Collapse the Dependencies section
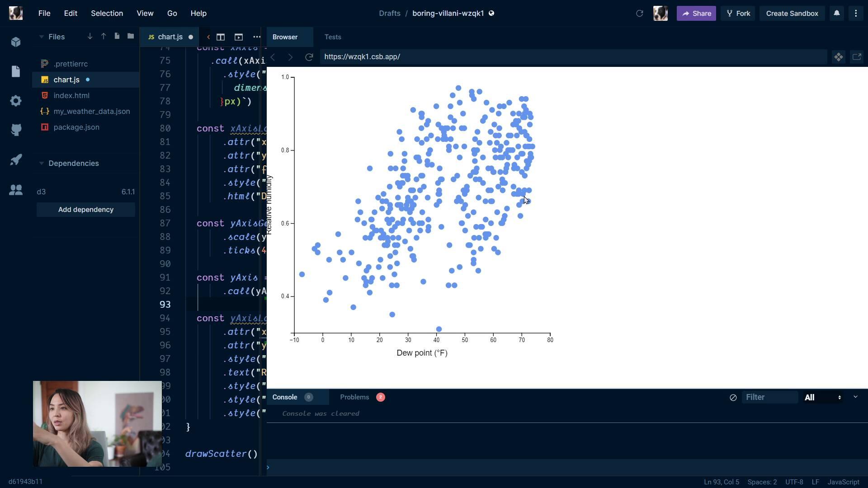The width and height of the screenshot is (868, 488). (x=42, y=163)
